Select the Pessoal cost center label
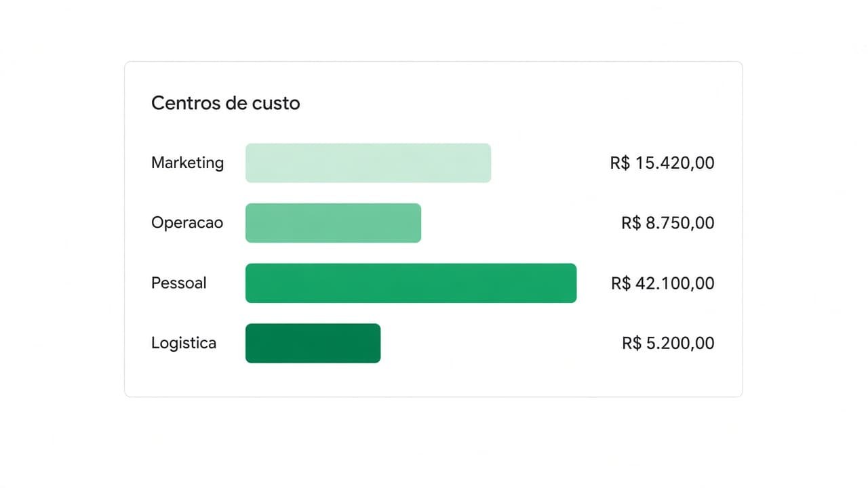868x488 pixels. click(179, 283)
